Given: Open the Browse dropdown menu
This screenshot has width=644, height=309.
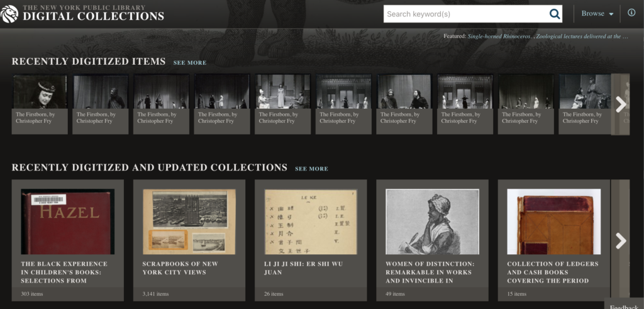Looking at the screenshot, I should coord(597,14).
